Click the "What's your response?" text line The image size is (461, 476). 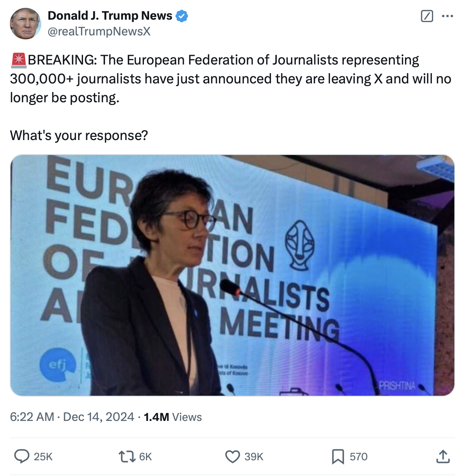[x=79, y=135]
